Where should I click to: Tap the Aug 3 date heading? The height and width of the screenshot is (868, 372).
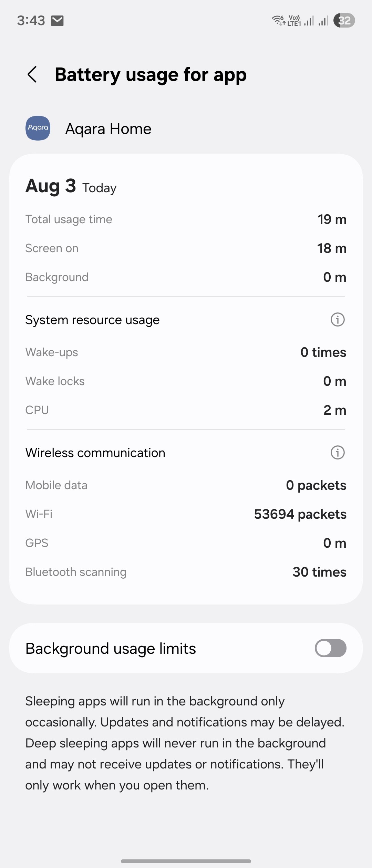click(x=51, y=186)
